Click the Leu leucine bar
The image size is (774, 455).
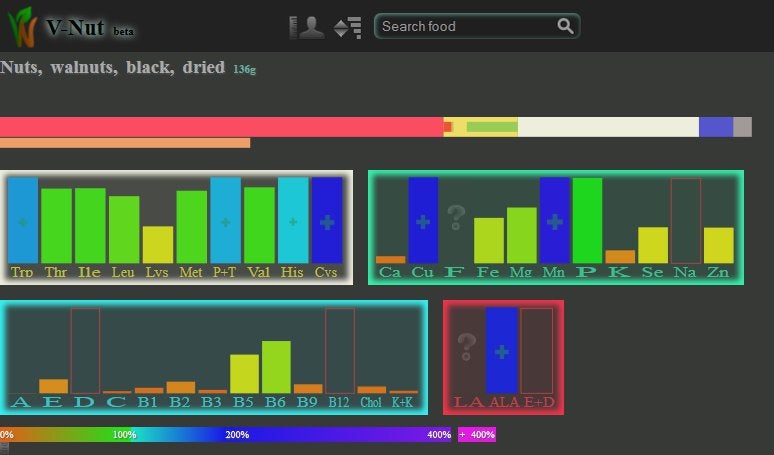coord(124,229)
